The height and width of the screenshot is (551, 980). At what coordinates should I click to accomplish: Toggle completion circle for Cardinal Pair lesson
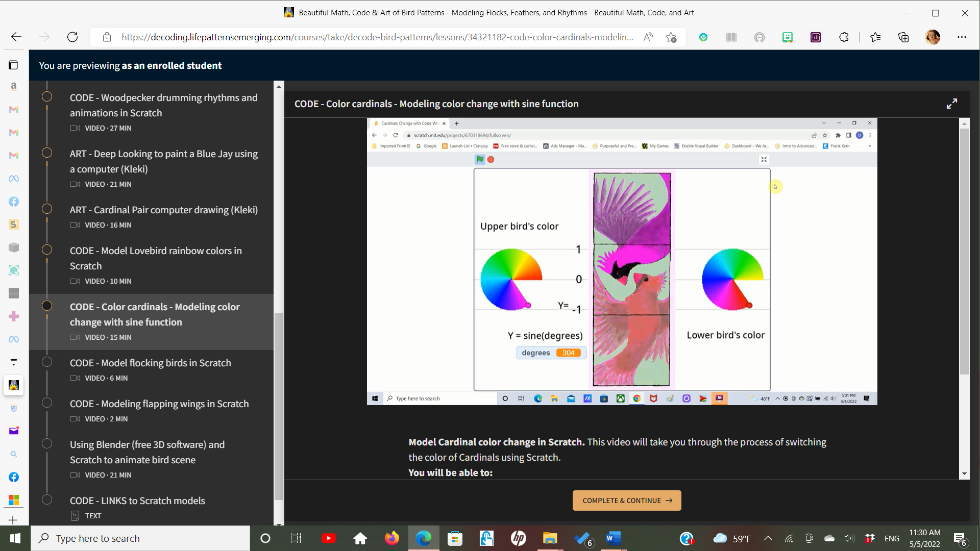tap(47, 209)
